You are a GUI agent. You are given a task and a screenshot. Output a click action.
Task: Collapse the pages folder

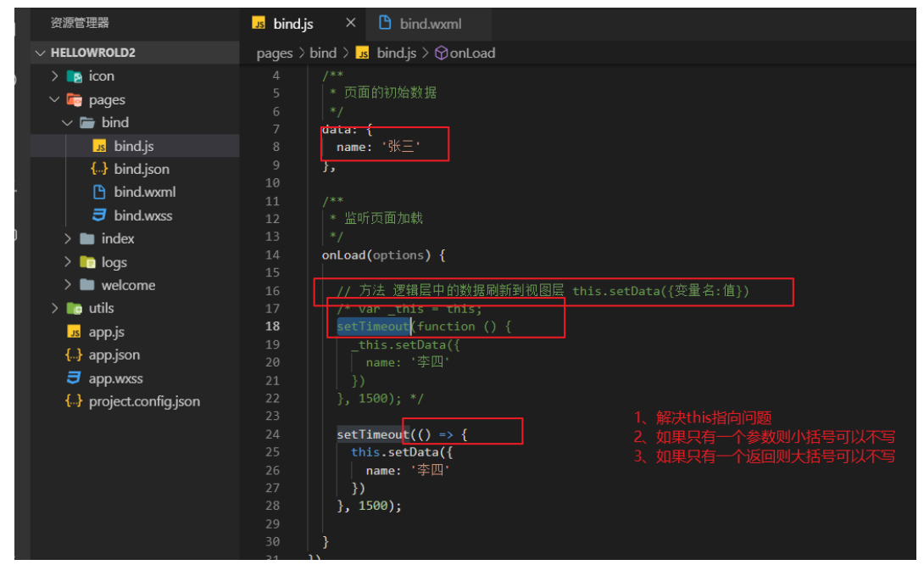click(53, 99)
